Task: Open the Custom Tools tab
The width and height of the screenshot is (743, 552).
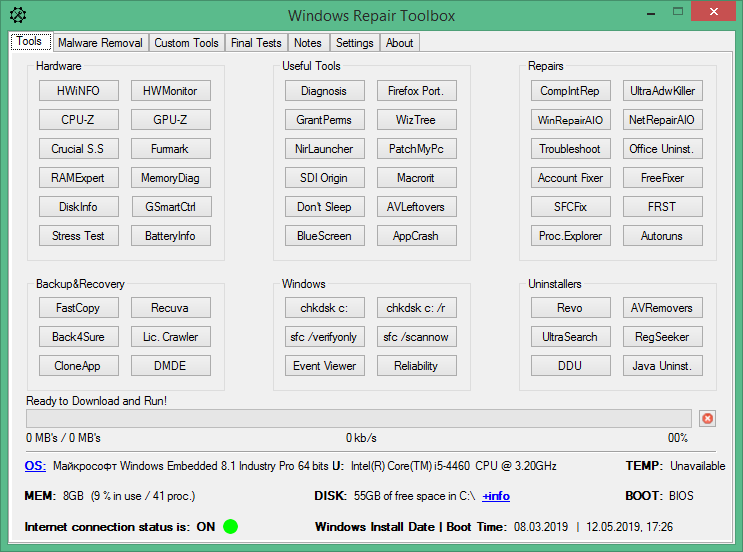Action: click(x=186, y=43)
